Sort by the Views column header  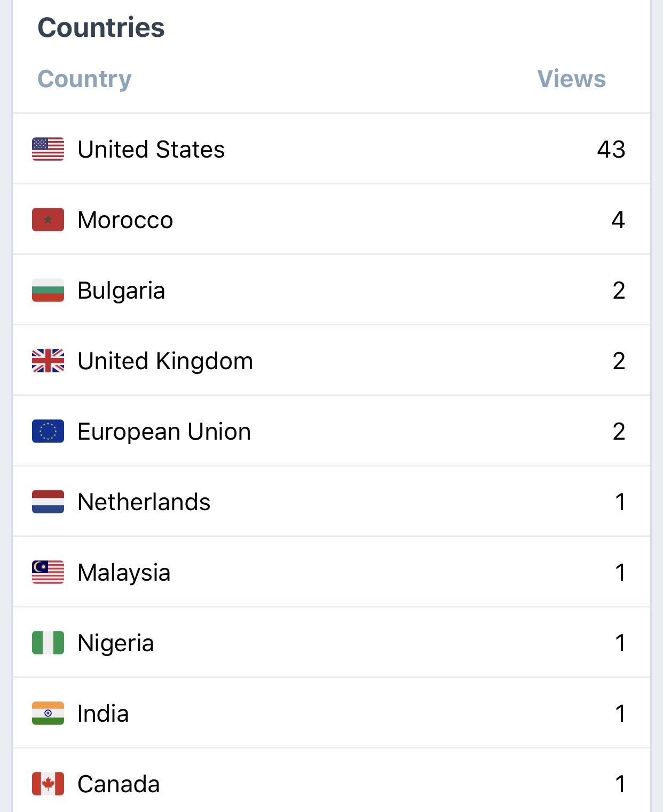[571, 79]
